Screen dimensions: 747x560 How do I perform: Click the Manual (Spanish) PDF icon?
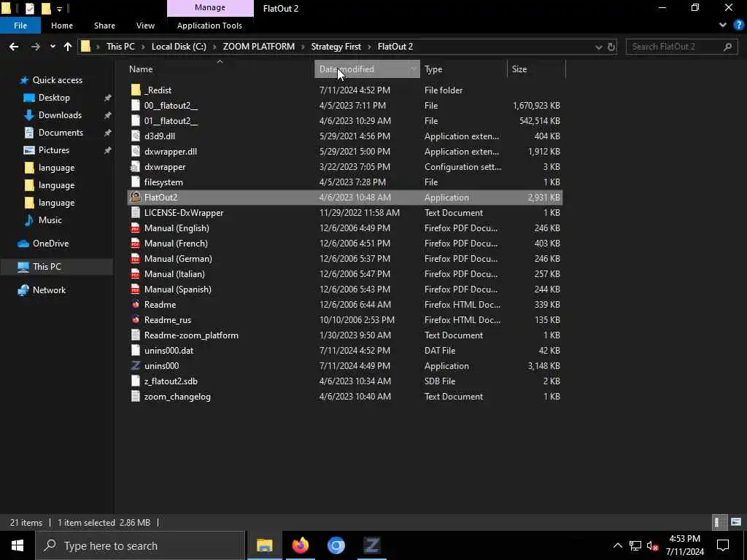tap(136, 289)
